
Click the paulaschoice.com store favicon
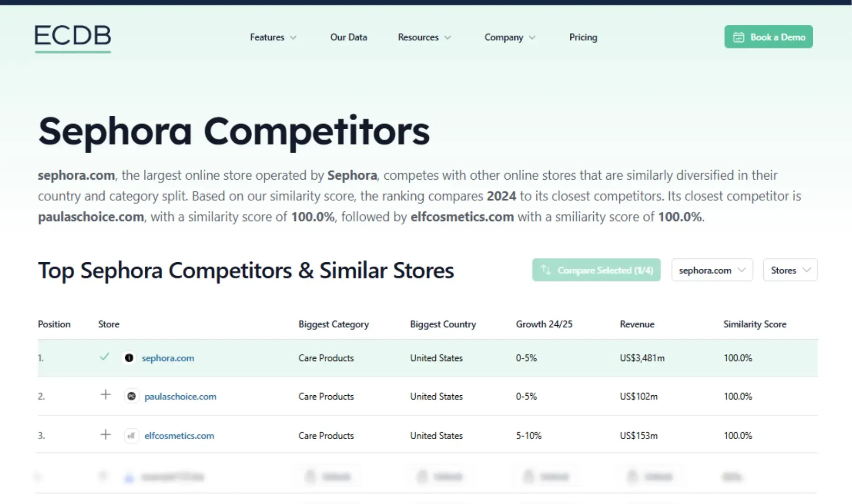pos(132,396)
